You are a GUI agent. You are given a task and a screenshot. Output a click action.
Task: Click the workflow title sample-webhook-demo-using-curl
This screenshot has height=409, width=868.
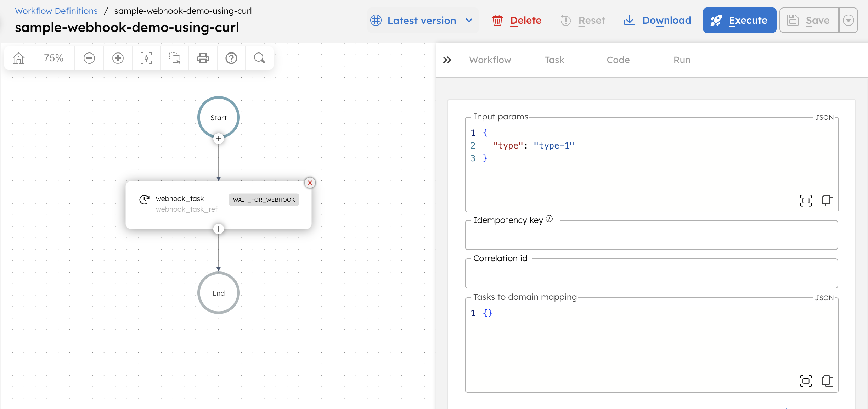[127, 27]
